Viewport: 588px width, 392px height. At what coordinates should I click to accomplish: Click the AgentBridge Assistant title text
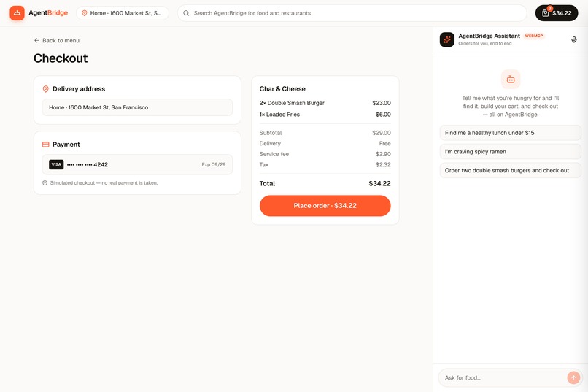[489, 36]
